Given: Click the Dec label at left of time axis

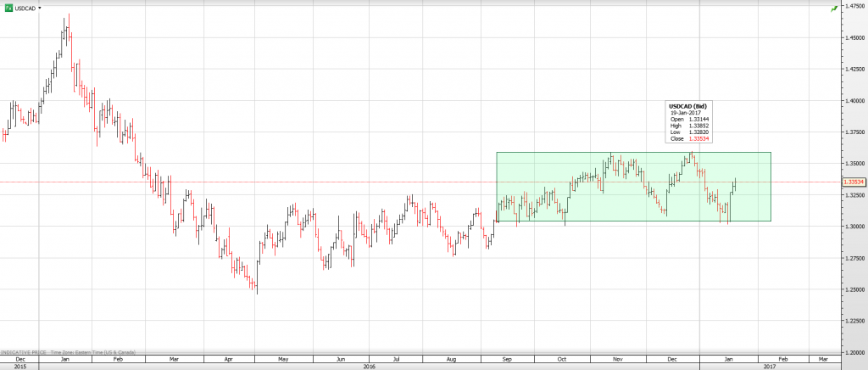Looking at the screenshot, I should (19, 359).
